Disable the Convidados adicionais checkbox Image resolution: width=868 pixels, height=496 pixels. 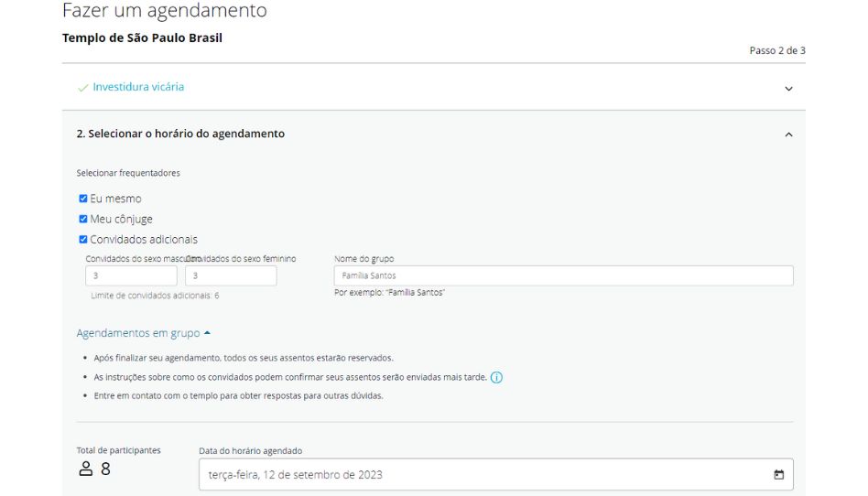coord(83,239)
